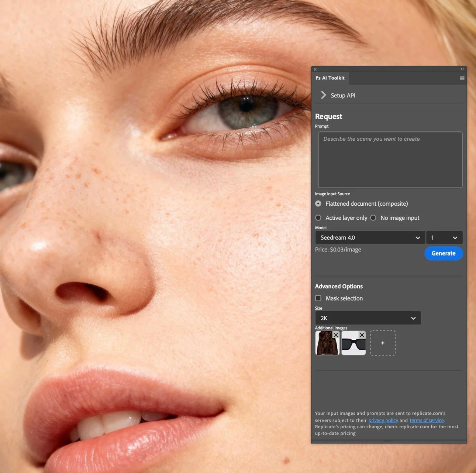This screenshot has height=473, width=476.
Task: Open replicate's privacy policy
Action: pyautogui.click(x=383, y=420)
